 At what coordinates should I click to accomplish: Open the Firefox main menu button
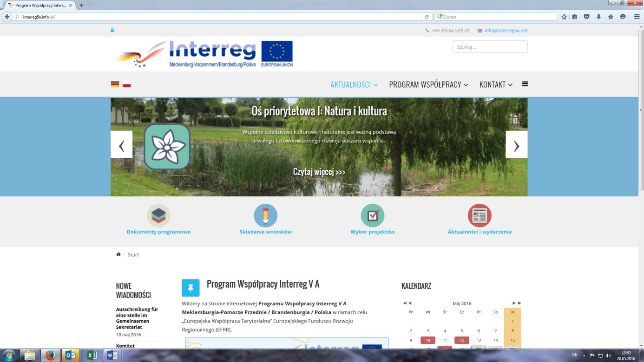coord(637,17)
